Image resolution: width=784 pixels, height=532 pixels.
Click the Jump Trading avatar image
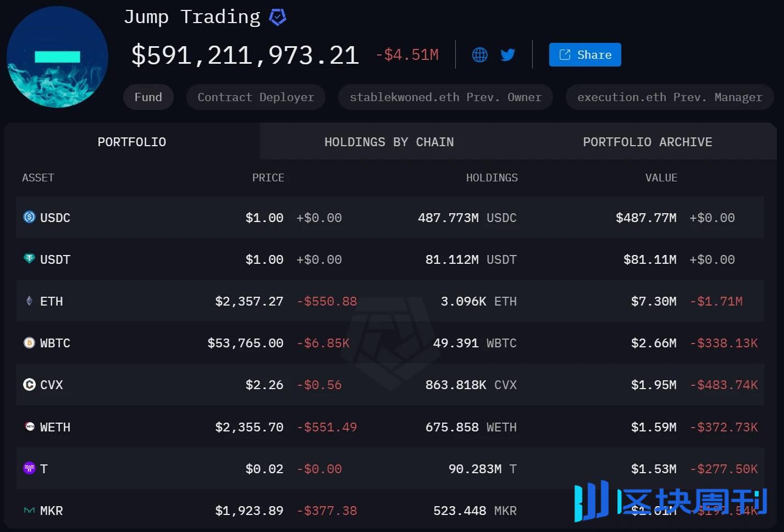tap(57, 57)
